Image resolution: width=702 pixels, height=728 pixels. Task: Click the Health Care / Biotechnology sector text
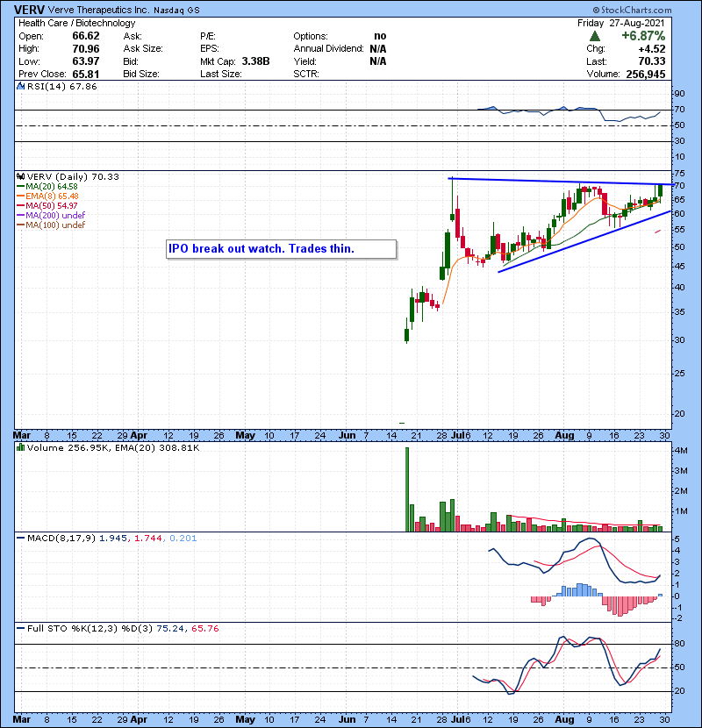click(x=77, y=23)
